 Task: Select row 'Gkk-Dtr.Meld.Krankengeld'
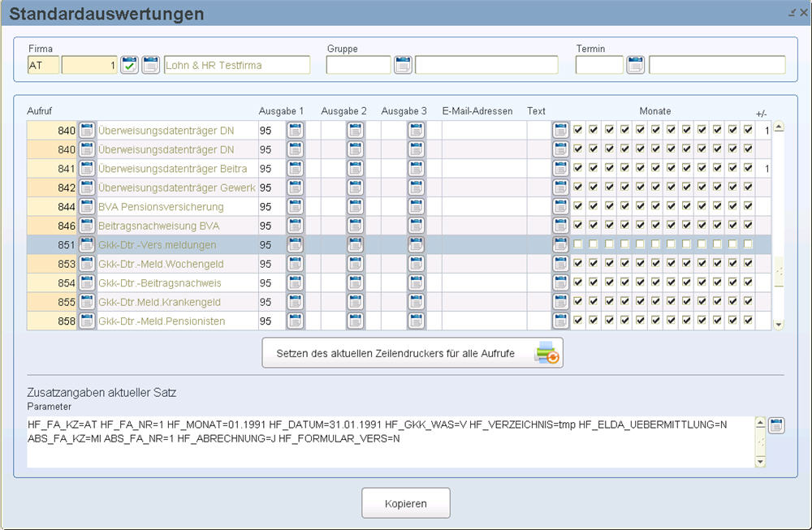[399, 302]
